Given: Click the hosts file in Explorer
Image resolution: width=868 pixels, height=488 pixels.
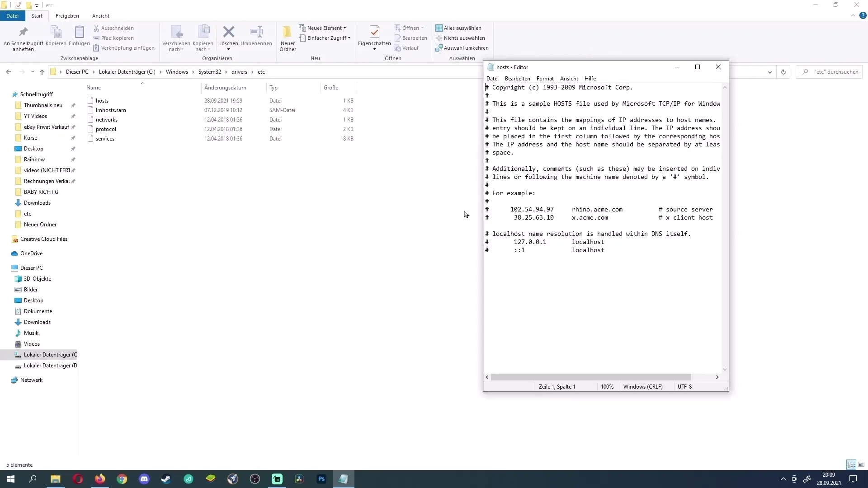Looking at the screenshot, I should tap(101, 100).
